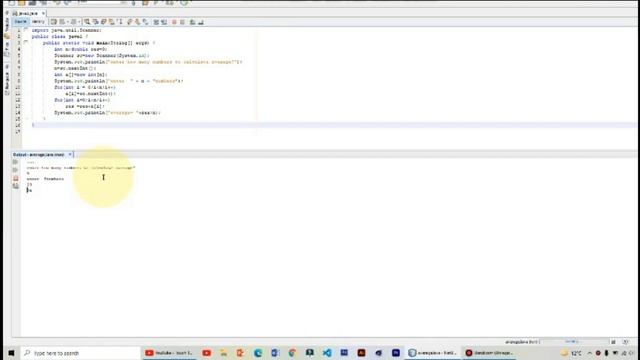Open the Bandicam taskbar button
The image size is (640, 360).
pos(489,353)
